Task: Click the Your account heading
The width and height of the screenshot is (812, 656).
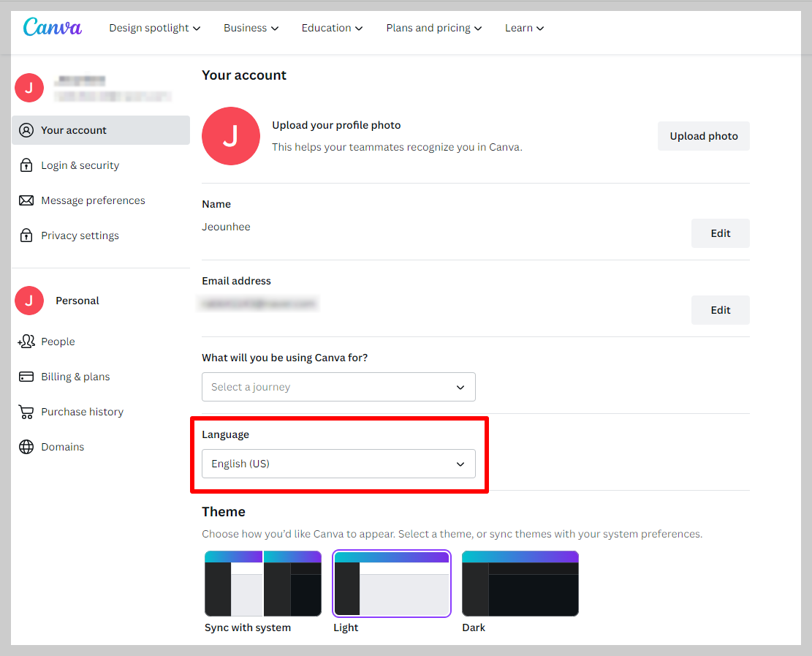Action: click(x=244, y=75)
